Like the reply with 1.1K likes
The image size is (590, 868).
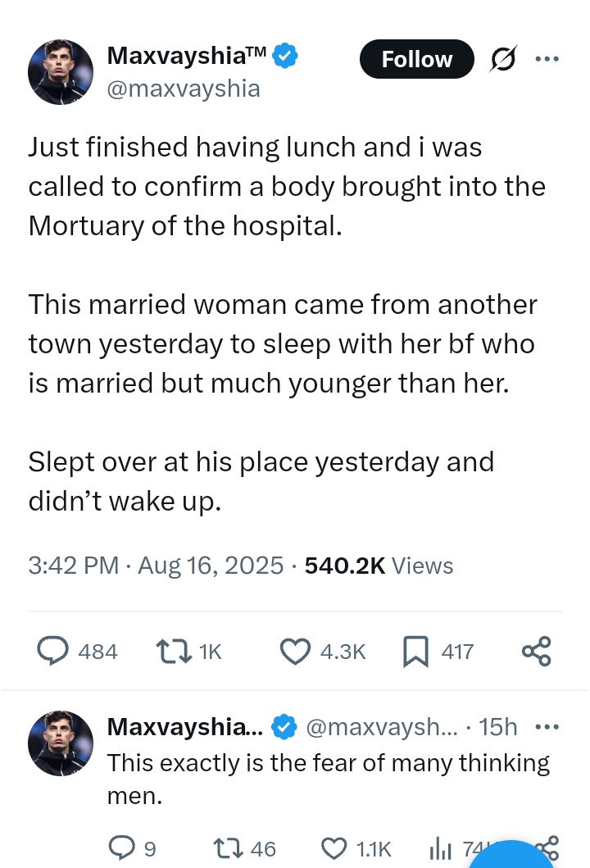point(332,848)
